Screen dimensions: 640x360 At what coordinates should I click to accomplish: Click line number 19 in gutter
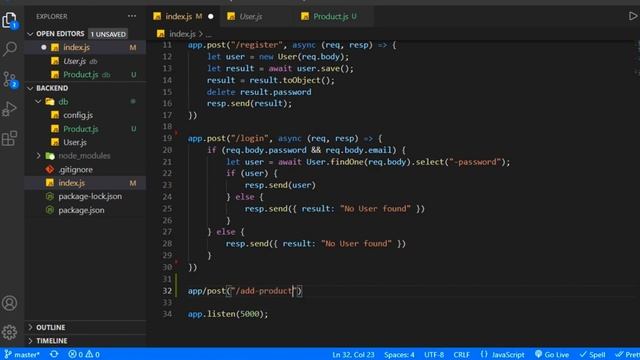click(x=167, y=138)
